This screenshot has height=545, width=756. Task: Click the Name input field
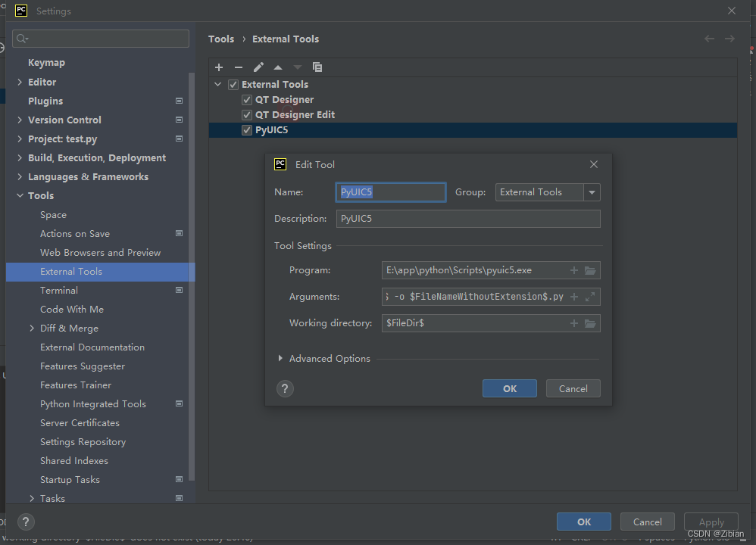390,192
